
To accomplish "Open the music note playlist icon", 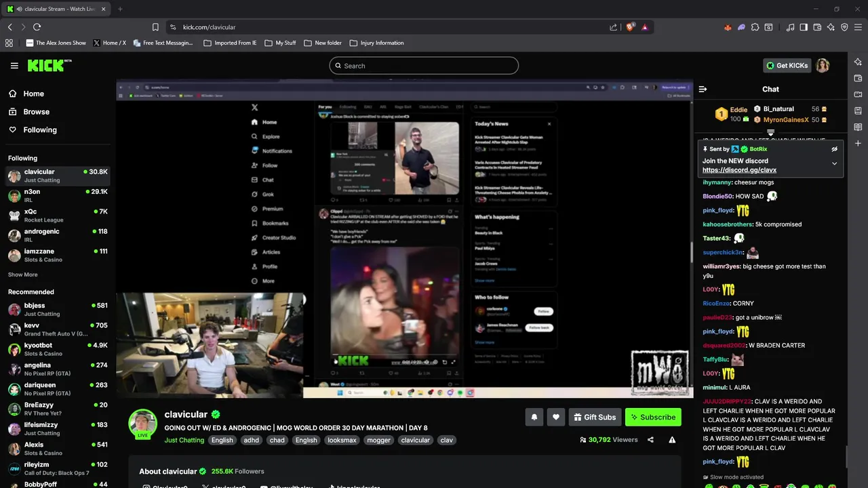I will click(790, 27).
